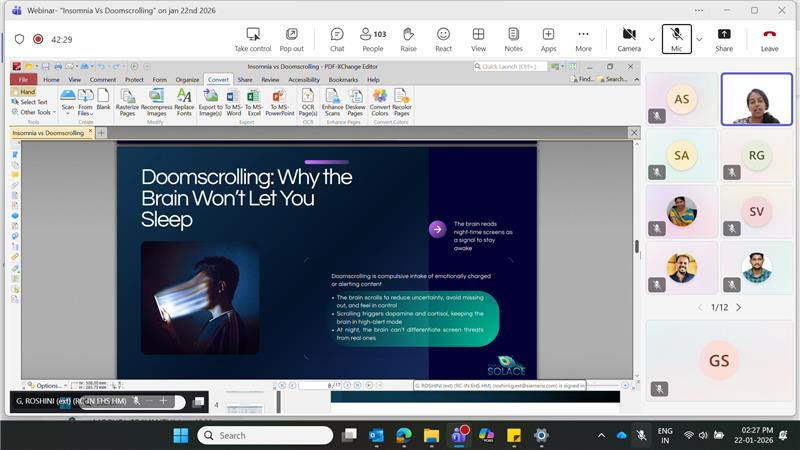The image size is (800, 450).
Task: Open the Chat panel in Teams
Action: pos(337,39)
